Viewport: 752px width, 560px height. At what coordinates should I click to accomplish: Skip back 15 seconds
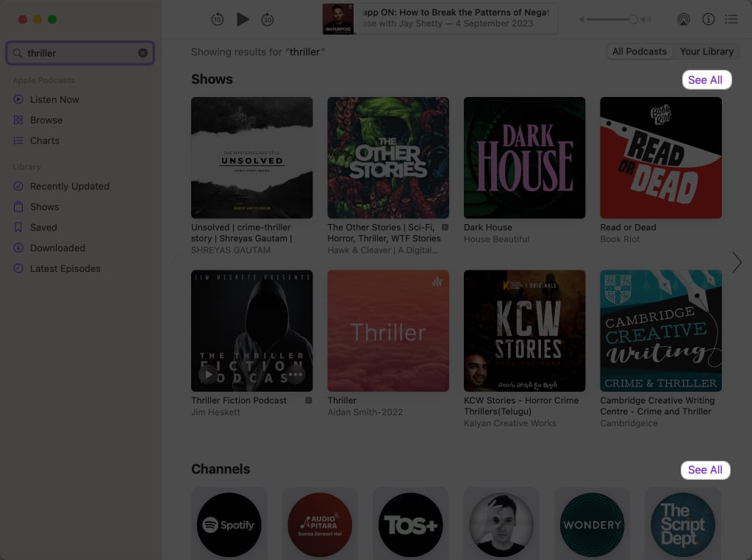click(218, 20)
